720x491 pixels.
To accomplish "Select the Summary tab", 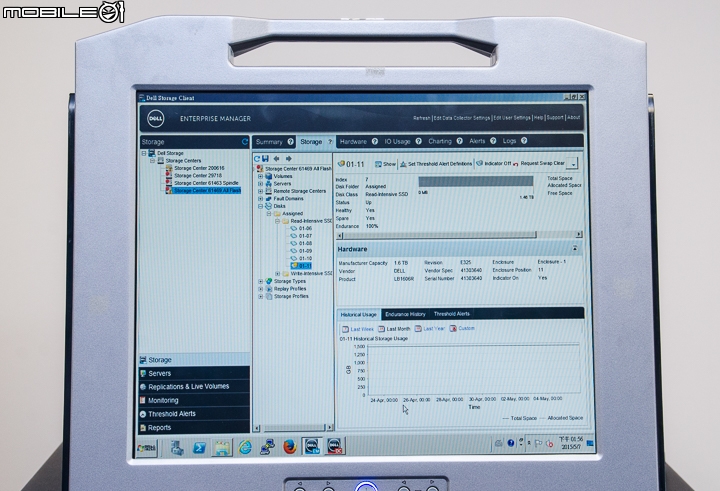I will tap(269, 142).
